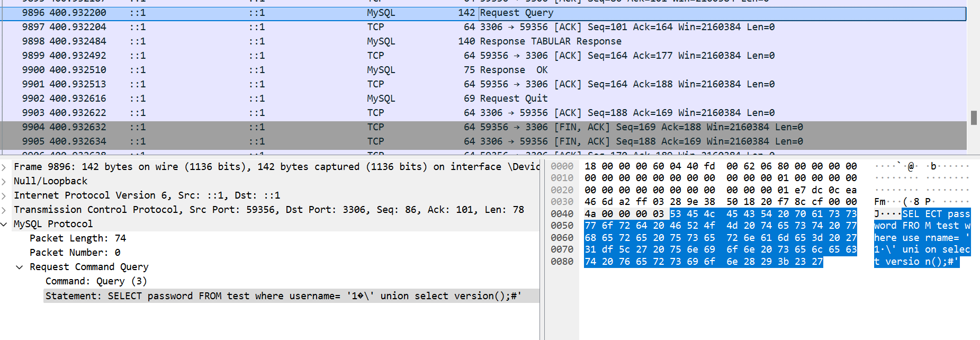Select the Packet Length: 74 field

pos(78,239)
